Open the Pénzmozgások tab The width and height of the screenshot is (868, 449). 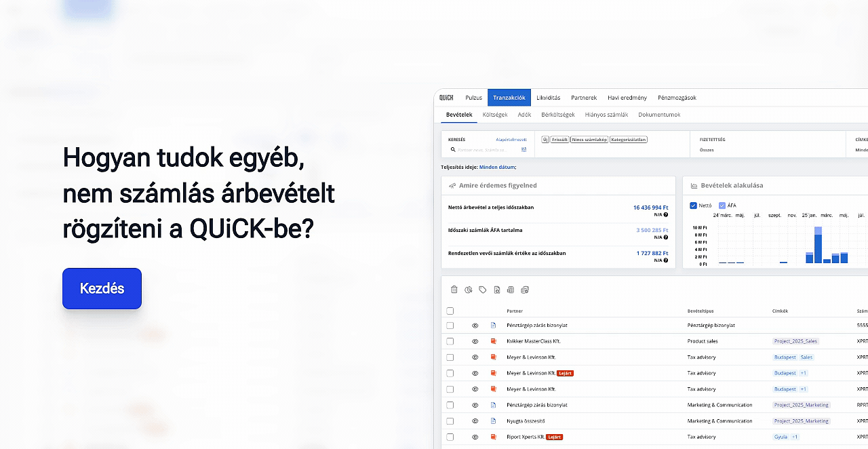677,98
